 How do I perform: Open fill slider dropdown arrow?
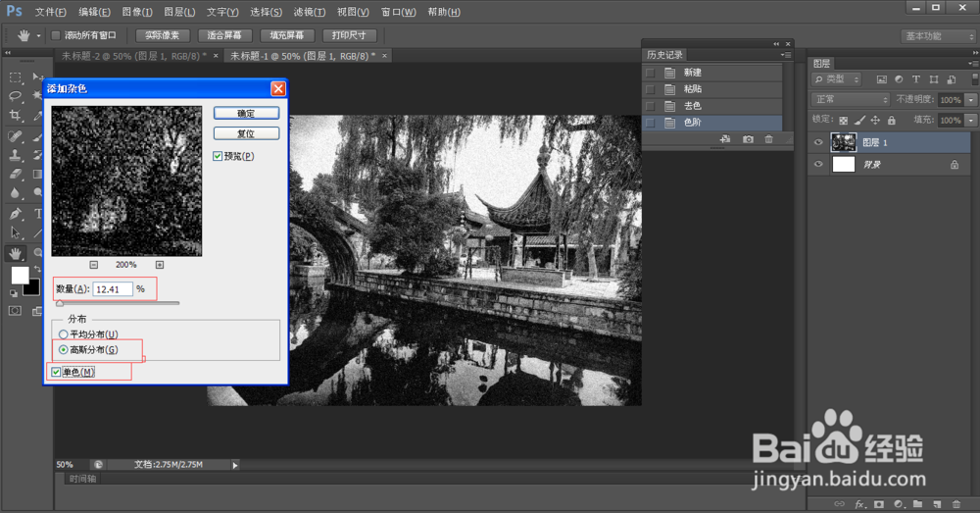[970, 120]
